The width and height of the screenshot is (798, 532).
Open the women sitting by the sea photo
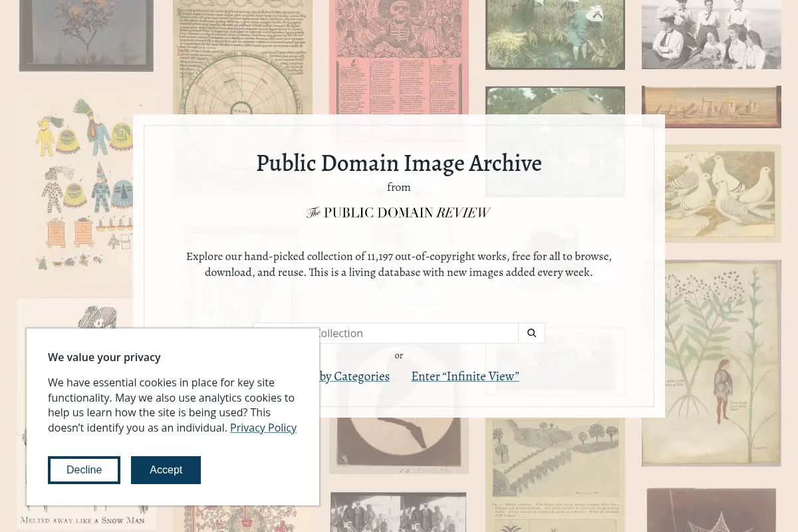click(x=712, y=35)
